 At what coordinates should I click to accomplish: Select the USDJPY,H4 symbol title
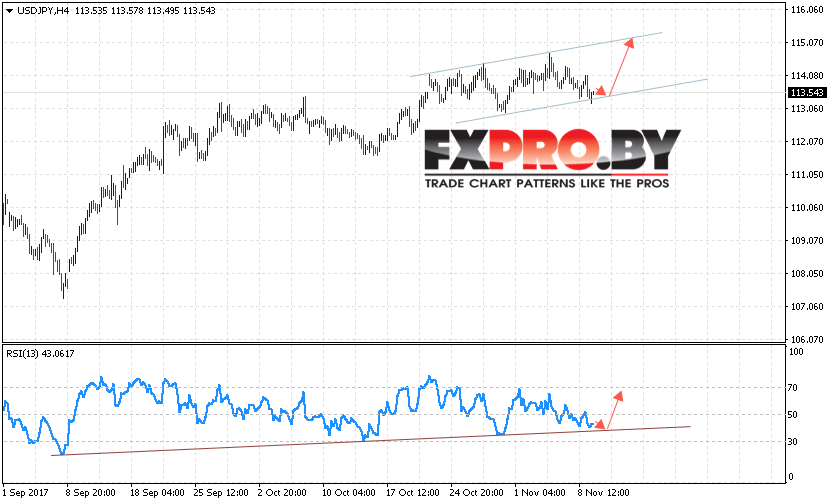[x=43, y=11]
